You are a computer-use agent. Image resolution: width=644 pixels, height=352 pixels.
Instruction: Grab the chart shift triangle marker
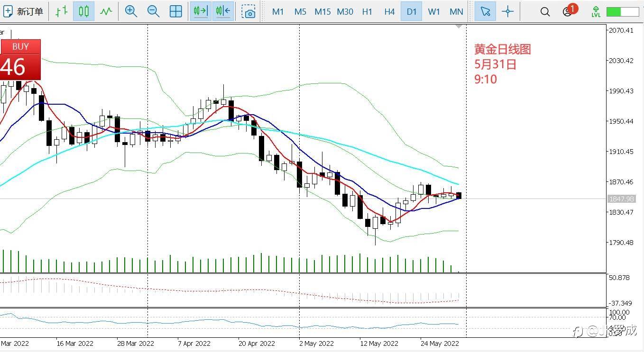(458, 27)
